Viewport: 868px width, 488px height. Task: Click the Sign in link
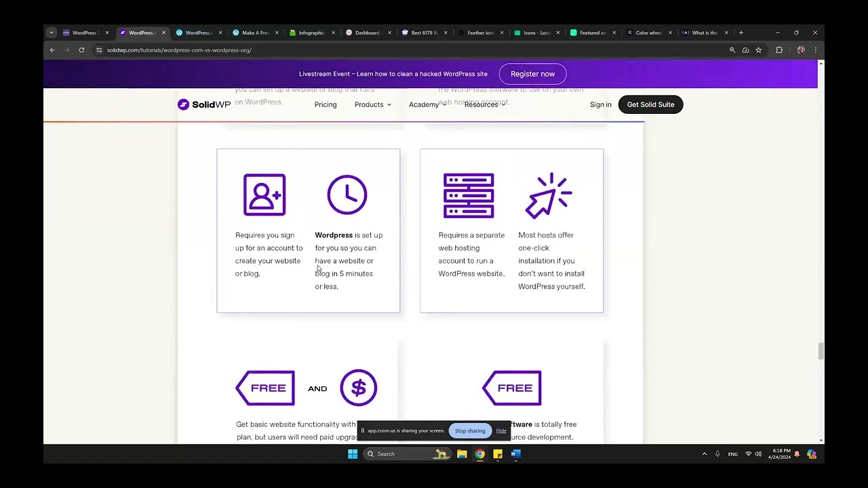[x=600, y=104]
